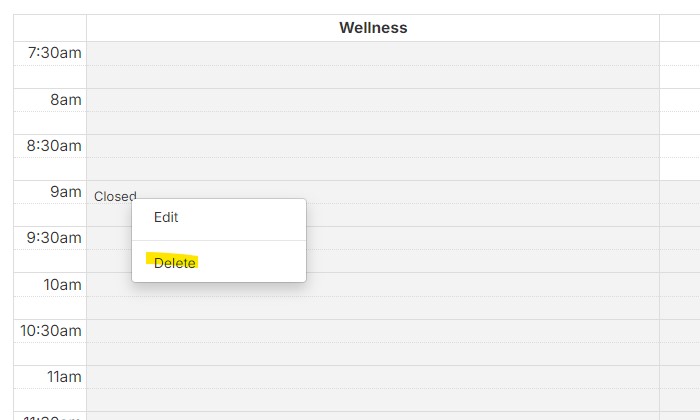
Task: Choose Delete in the context menu
Action: point(175,263)
